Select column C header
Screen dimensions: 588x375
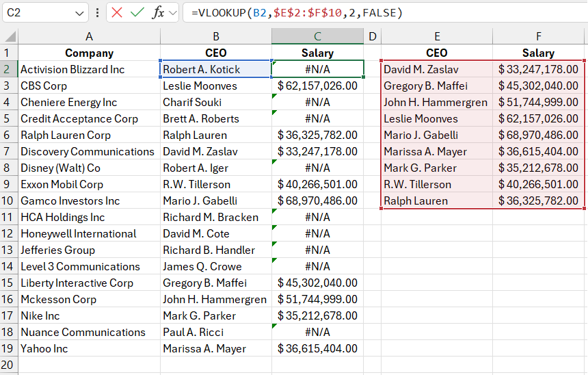[x=317, y=36]
